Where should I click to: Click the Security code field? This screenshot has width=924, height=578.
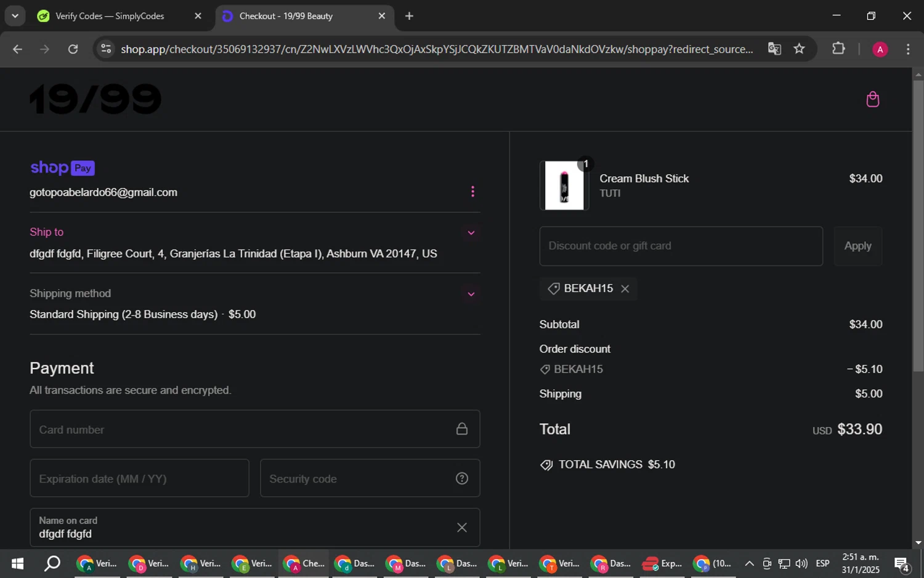370,478
